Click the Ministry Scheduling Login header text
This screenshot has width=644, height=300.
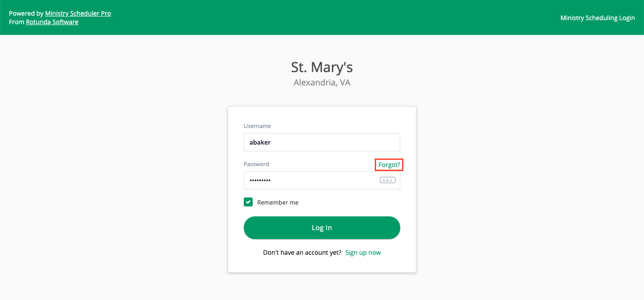(597, 18)
